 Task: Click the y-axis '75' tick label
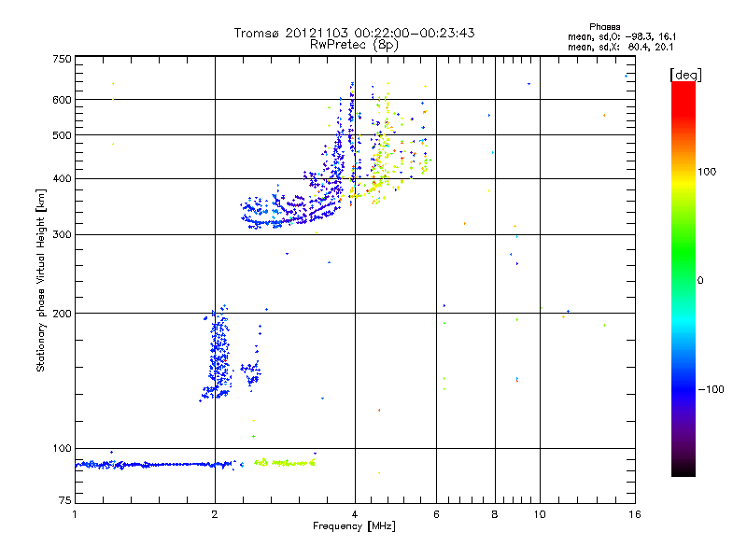click(x=65, y=500)
